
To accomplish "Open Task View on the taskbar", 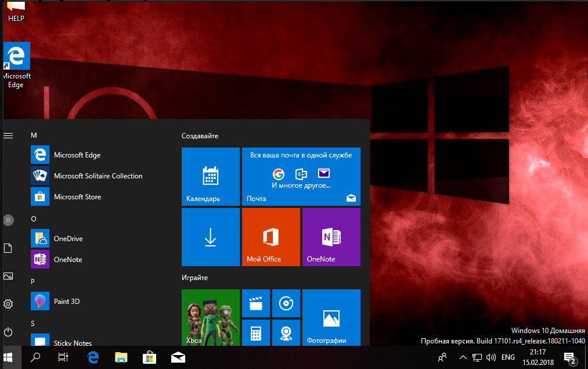I will 63,357.
